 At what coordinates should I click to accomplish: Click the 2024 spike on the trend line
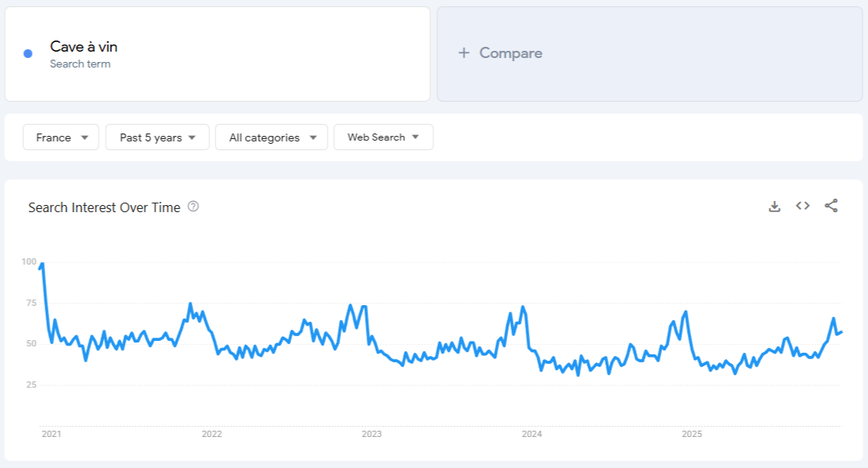(x=522, y=306)
